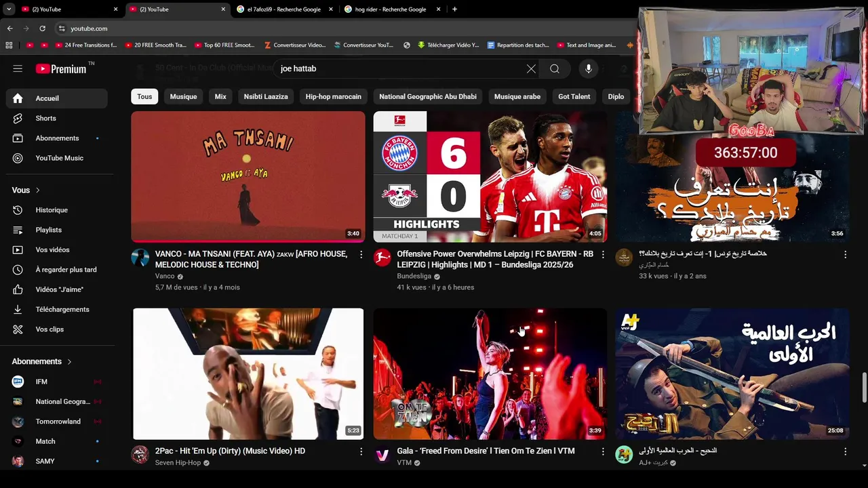Screen dimensions: 868x488
Task: Open YouTube Music from the sidebar
Action: coord(57,158)
